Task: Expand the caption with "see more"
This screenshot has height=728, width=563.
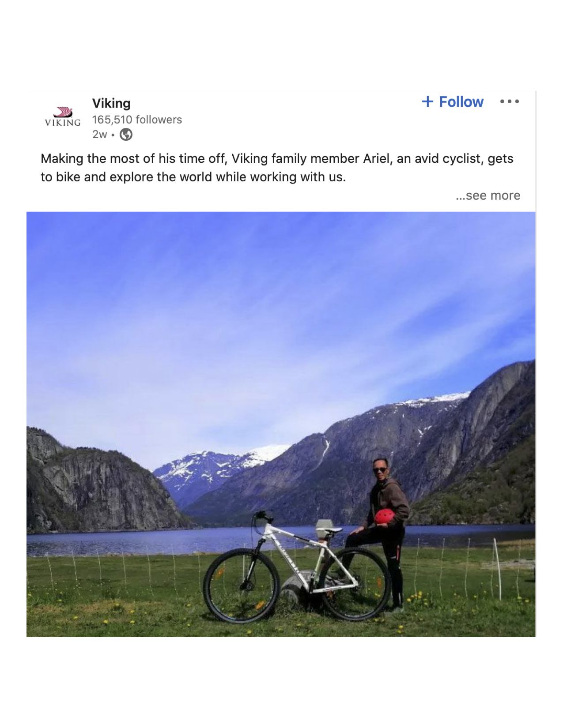Action: pyautogui.click(x=488, y=195)
